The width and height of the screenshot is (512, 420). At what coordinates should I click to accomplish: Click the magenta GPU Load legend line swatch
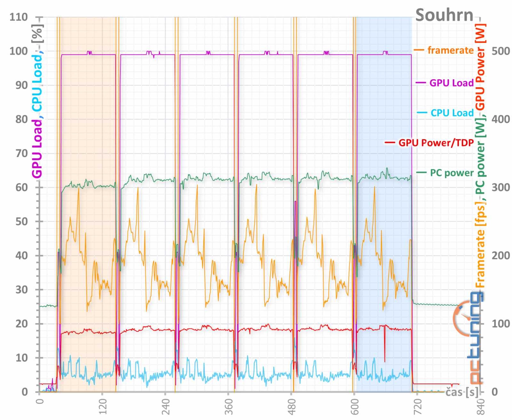(x=420, y=83)
